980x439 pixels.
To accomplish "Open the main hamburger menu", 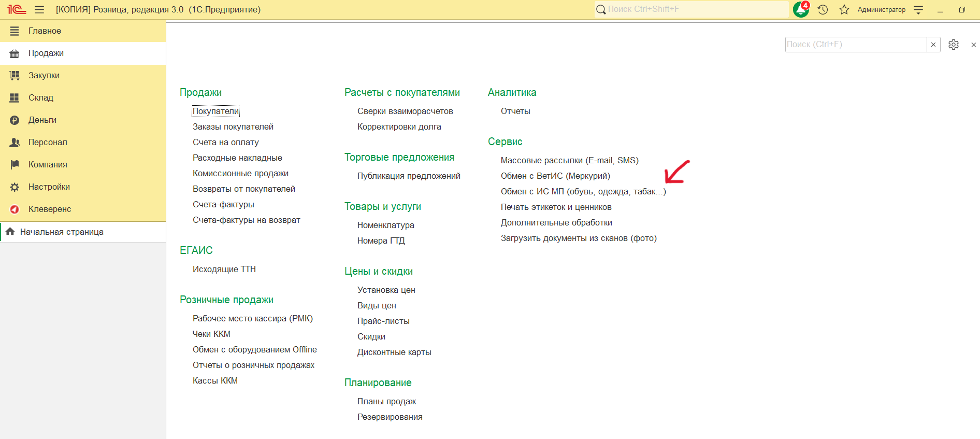I will [x=39, y=9].
